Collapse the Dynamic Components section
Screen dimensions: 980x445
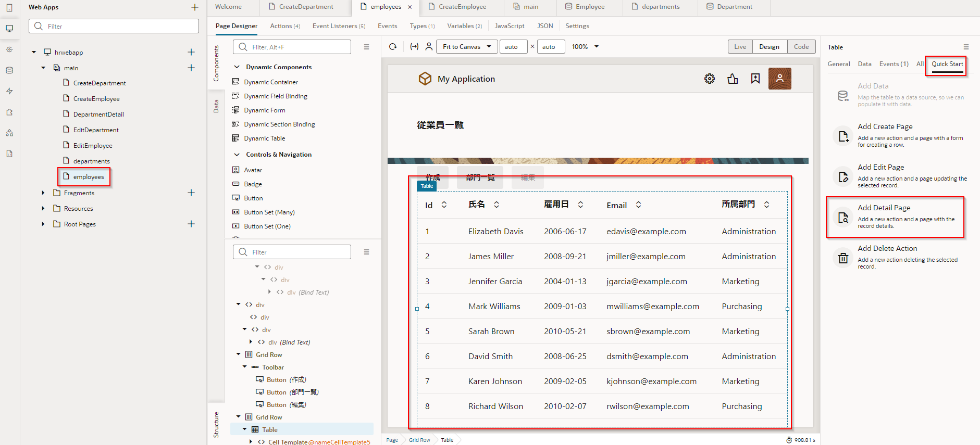(237, 67)
